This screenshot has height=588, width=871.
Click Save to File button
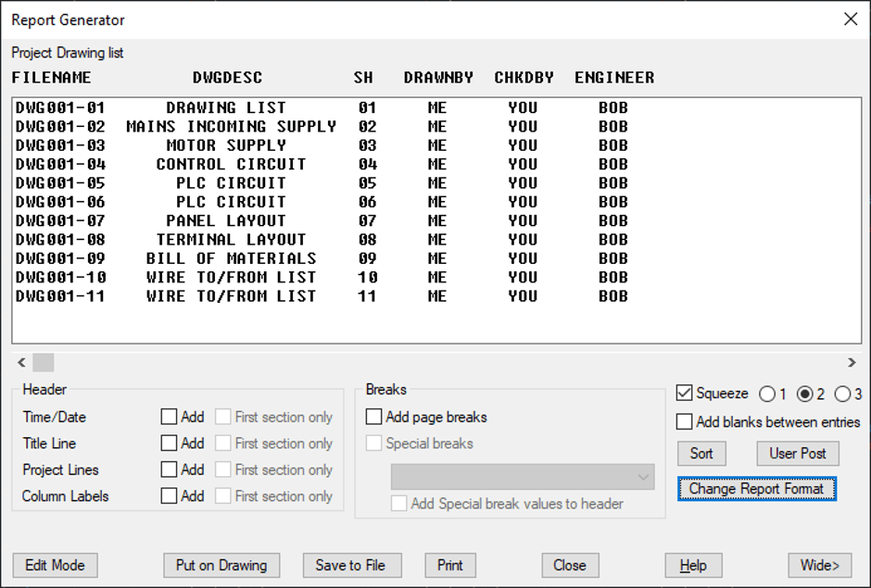pyautogui.click(x=352, y=565)
